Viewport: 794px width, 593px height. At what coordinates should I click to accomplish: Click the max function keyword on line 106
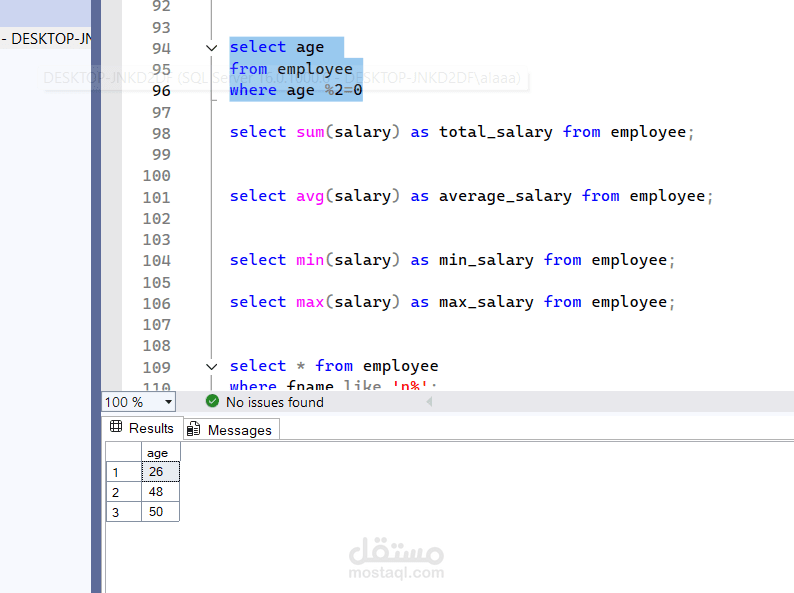[310, 302]
